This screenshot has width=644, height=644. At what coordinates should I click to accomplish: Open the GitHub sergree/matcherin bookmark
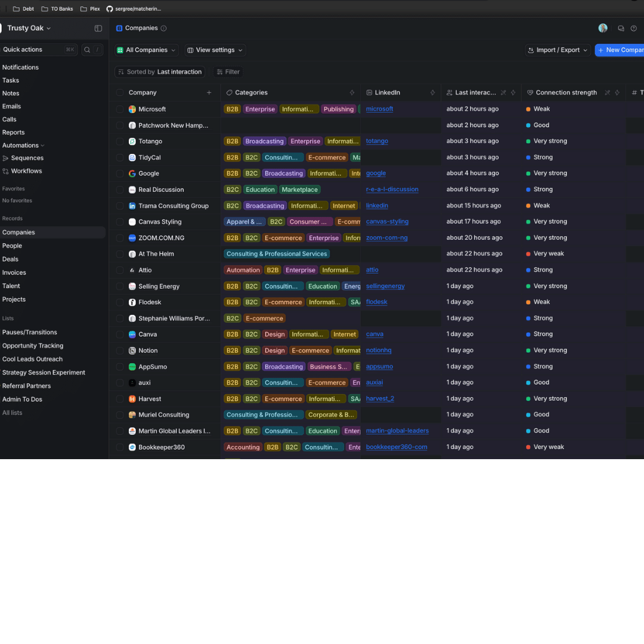coord(134,8)
